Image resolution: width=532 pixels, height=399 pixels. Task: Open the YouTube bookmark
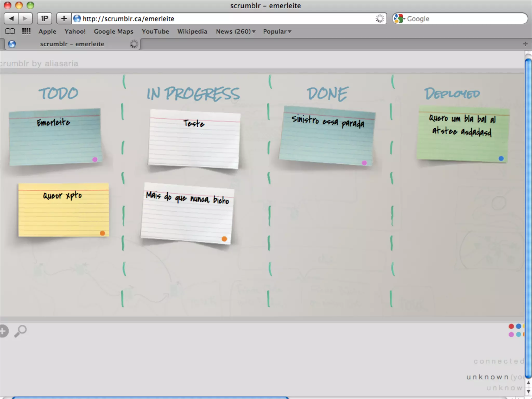click(x=155, y=31)
